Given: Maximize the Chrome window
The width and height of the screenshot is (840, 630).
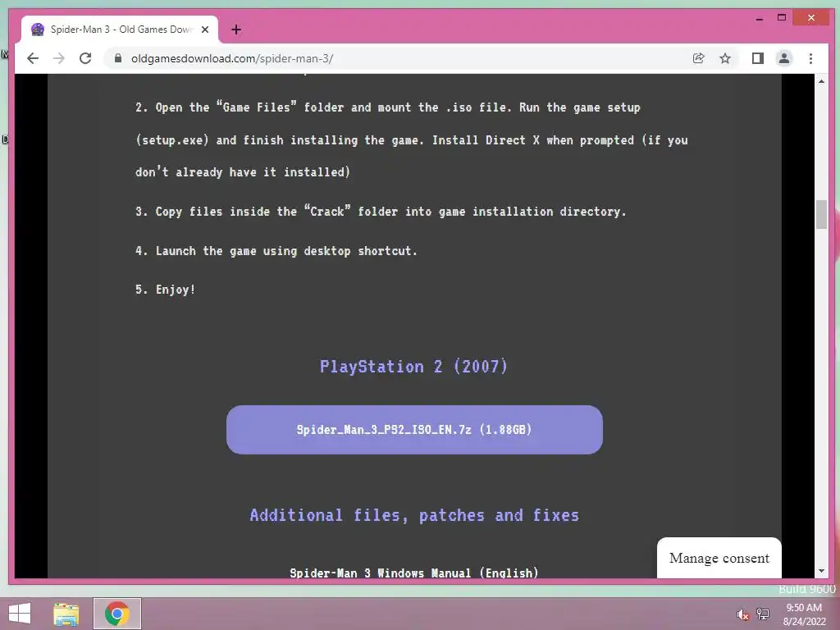Looking at the screenshot, I should pyautogui.click(x=782, y=18).
